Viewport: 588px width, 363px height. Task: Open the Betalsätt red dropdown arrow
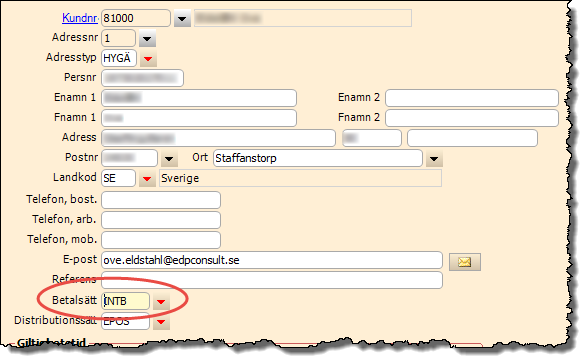point(161,302)
